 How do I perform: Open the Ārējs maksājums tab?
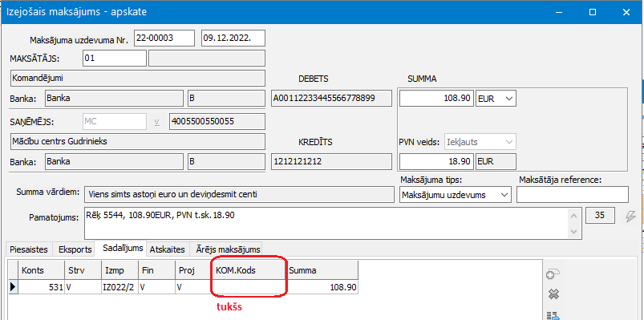tap(228, 249)
